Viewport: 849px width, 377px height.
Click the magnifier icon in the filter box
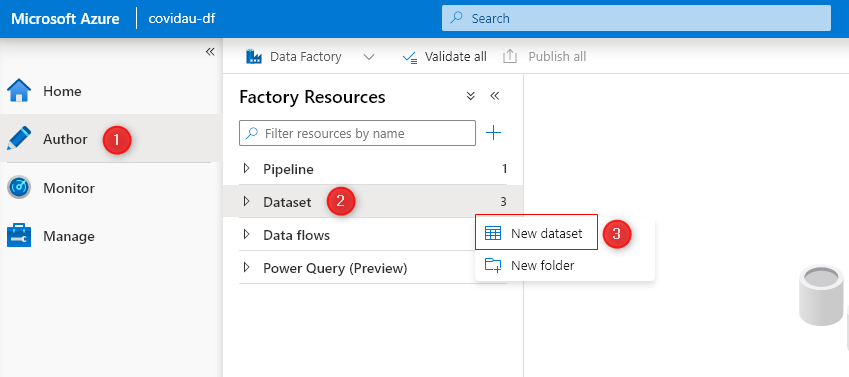[252, 133]
